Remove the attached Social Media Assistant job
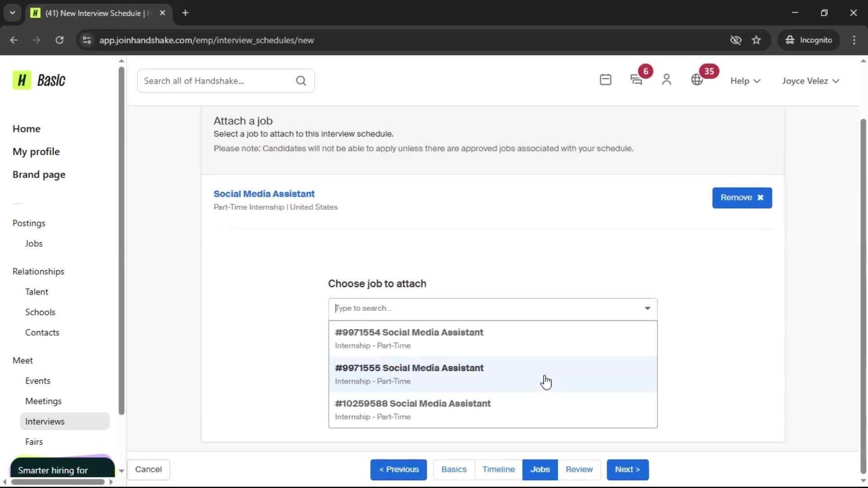The image size is (868, 488). click(742, 198)
